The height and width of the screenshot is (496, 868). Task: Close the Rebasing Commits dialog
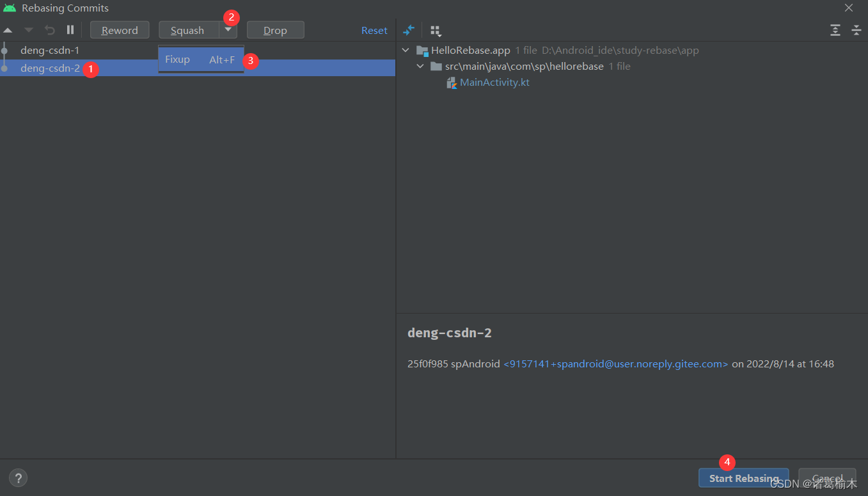[849, 8]
